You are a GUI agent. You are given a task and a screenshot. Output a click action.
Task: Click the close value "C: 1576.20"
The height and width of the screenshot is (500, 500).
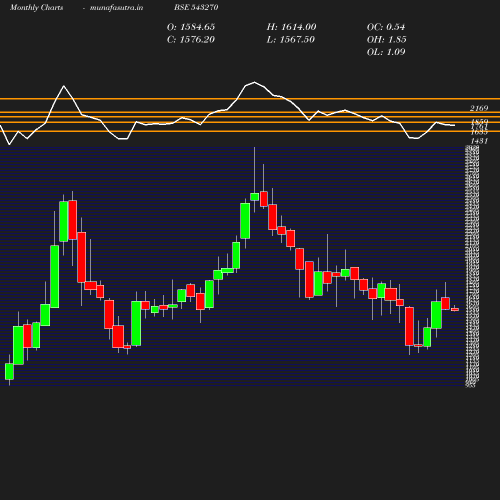click(x=191, y=40)
